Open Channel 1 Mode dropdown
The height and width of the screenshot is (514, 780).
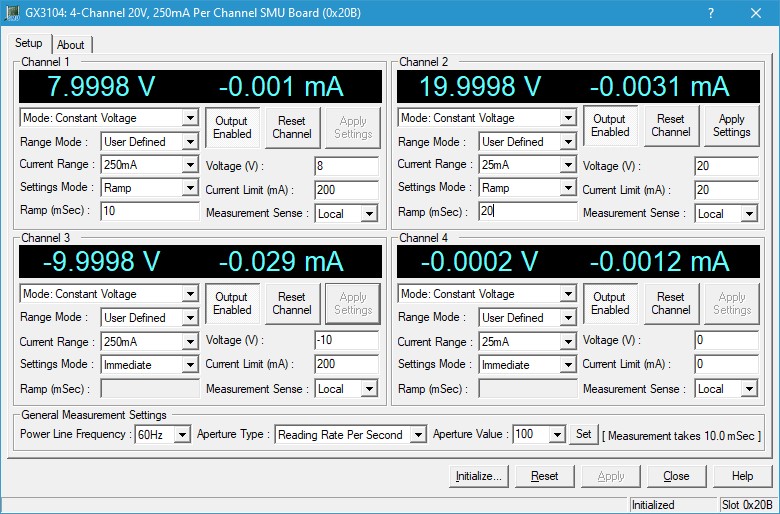[x=190, y=118]
